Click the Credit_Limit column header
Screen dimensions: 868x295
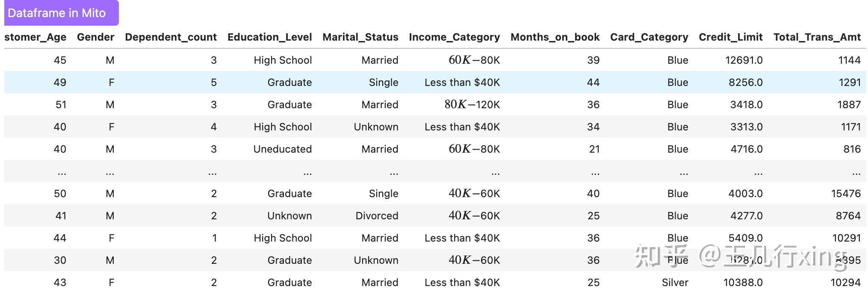(730, 37)
